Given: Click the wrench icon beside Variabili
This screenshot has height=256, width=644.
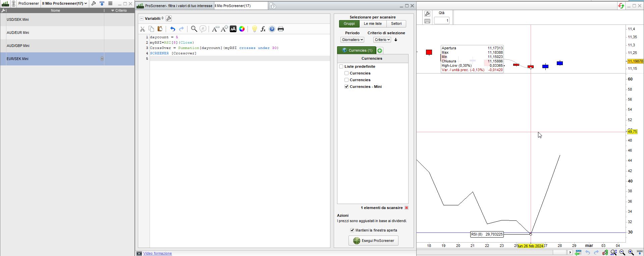Looking at the screenshot, I should coord(169,18).
